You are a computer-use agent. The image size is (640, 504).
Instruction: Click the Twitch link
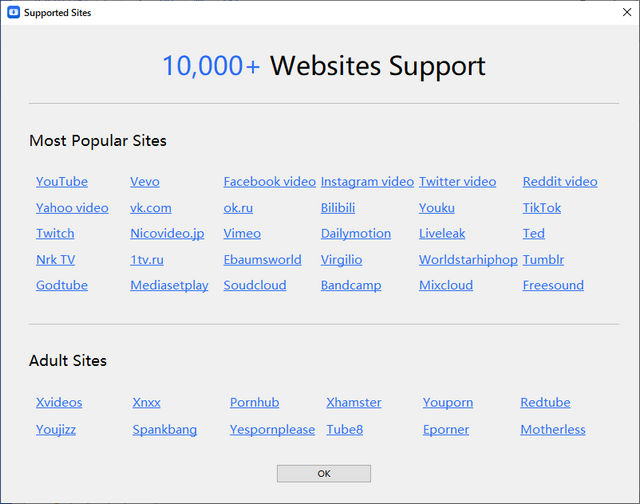click(x=55, y=234)
